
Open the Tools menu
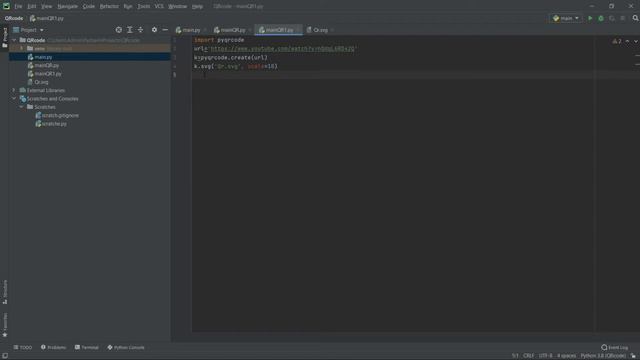pyautogui.click(x=143, y=6)
